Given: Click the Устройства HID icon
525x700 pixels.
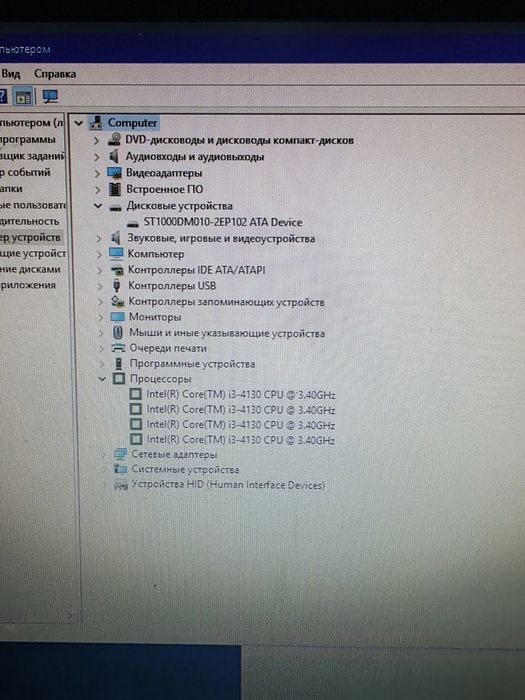Looking at the screenshot, I should pos(121,485).
